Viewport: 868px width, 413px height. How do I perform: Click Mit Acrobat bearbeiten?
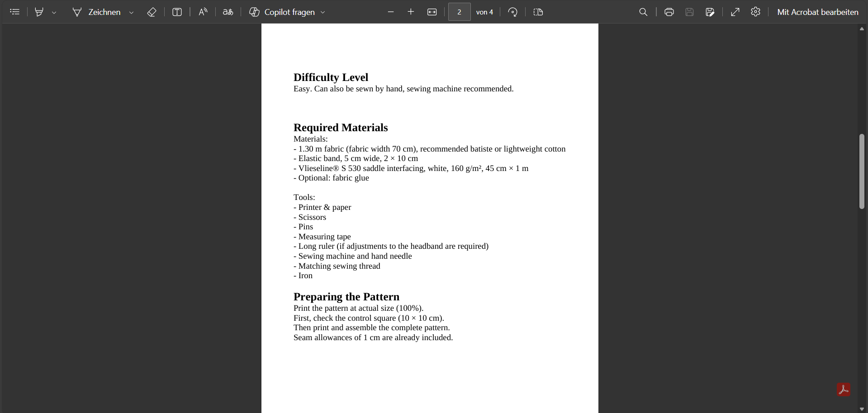817,12
